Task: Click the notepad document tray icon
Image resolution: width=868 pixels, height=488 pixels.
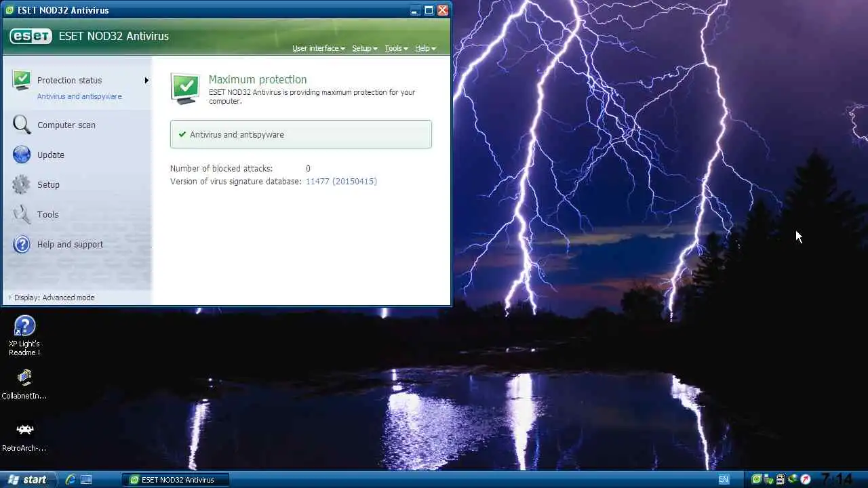Action: 781,479
